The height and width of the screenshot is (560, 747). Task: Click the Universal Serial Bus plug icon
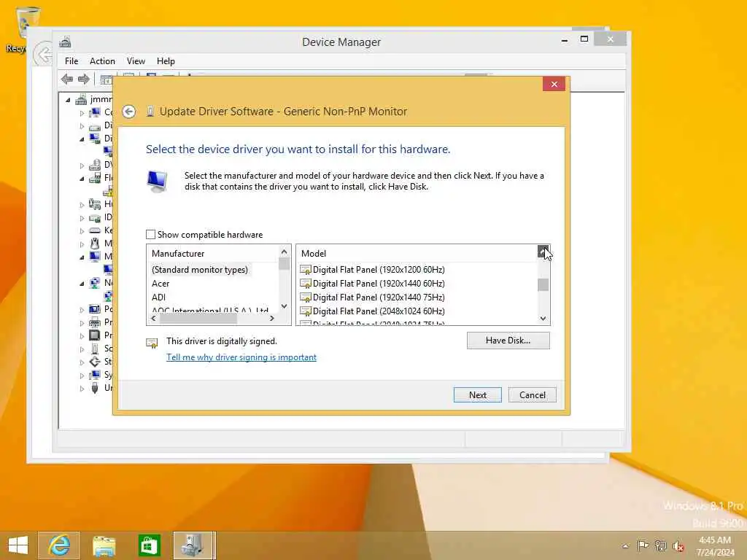[x=95, y=388]
